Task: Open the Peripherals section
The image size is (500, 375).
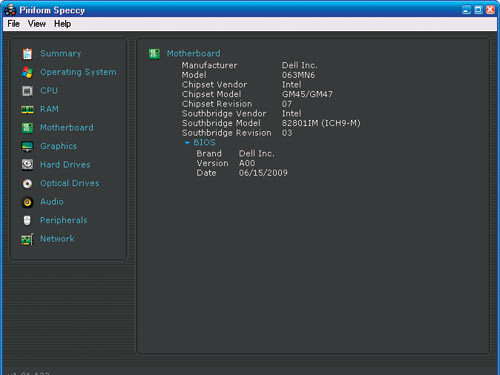Action: tap(64, 220)
